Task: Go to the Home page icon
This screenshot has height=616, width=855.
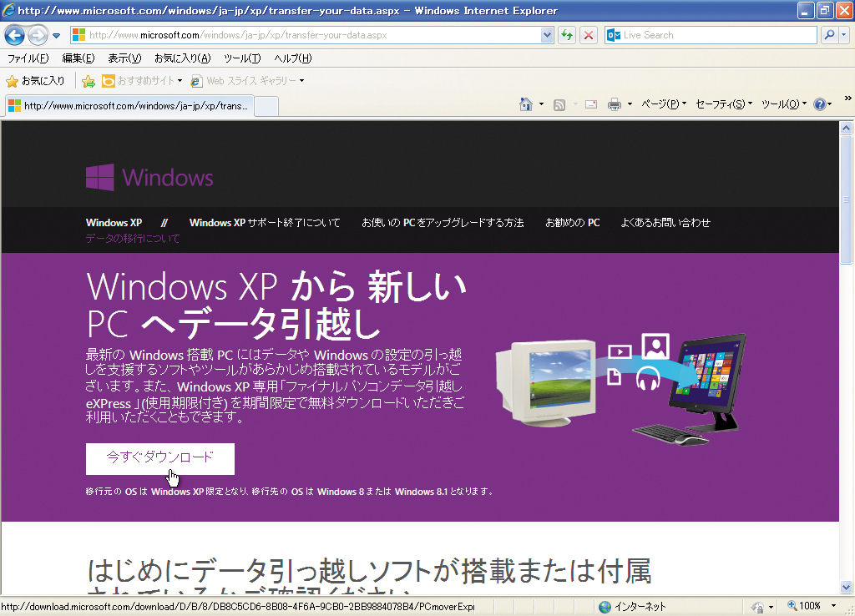Action: (526, 104)
